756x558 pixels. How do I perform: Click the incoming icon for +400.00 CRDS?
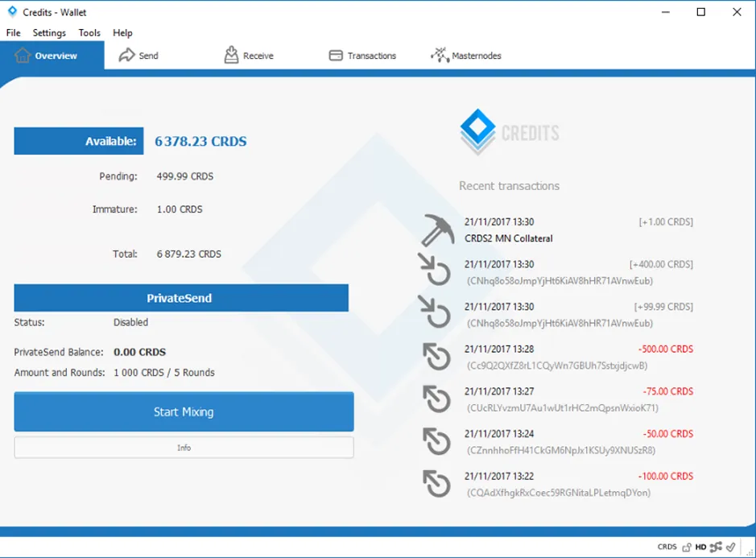click(435, 270)
